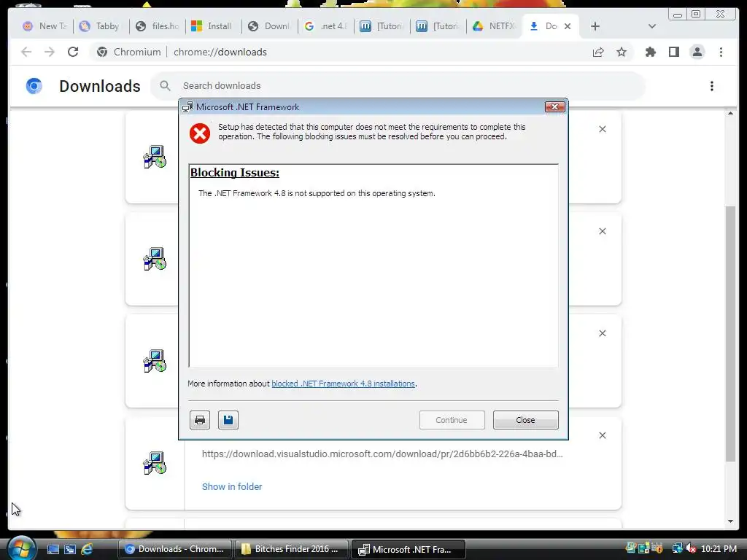Switch to the Downl tab with globe icon
The height and width of the screenshot is (560, 747).
pos(270,26)
